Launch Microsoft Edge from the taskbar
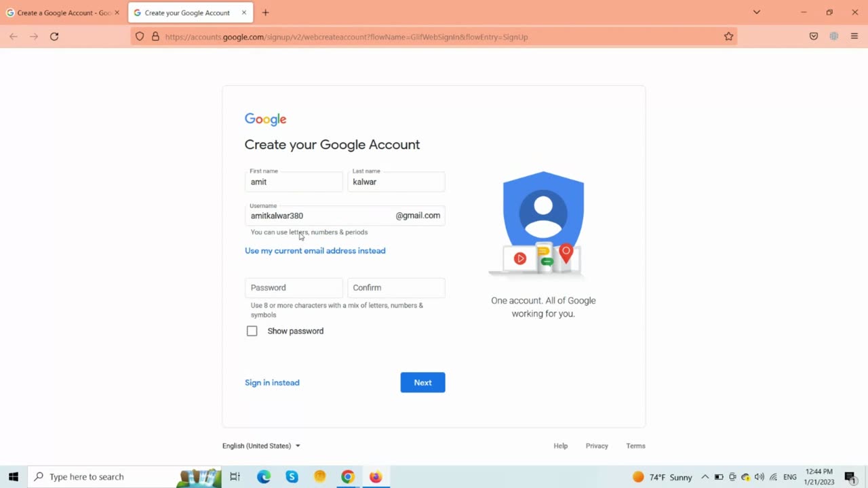868x488 pixels. click(264, 476)
